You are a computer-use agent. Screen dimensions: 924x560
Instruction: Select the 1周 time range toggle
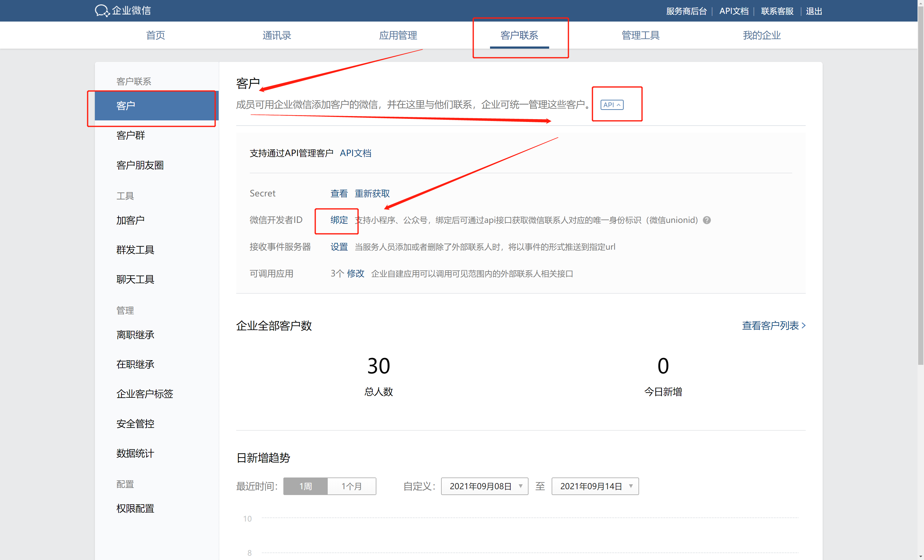click(305, 486)
